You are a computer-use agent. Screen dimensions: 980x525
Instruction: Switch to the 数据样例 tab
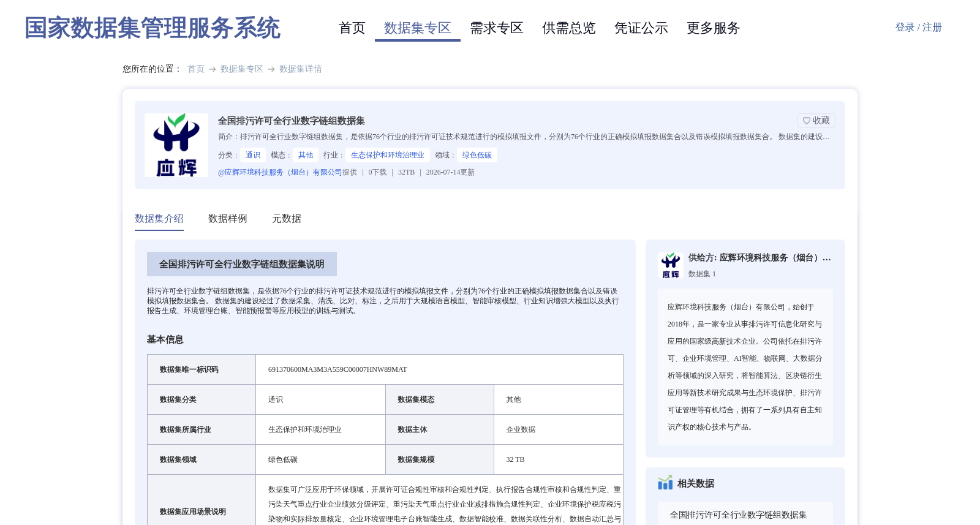pos(228,219)
